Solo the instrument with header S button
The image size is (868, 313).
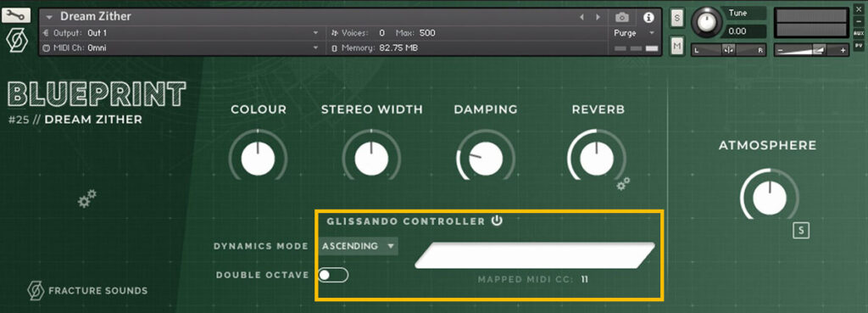click(x=676, y=18)
